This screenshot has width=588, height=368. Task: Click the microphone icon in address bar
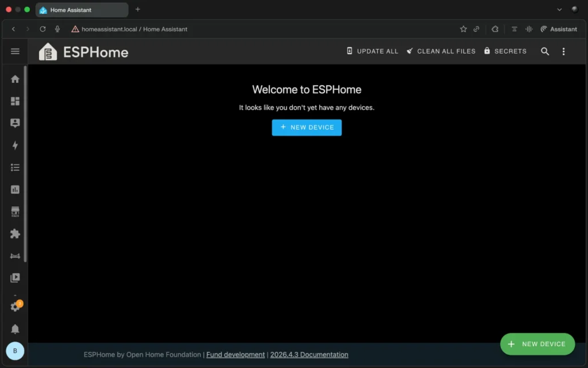pyautogui.click(x=57, y=29)
